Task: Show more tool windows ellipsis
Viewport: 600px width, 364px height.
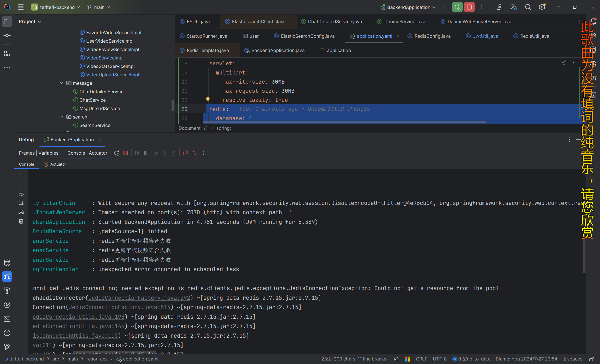Action: point(7,67)
